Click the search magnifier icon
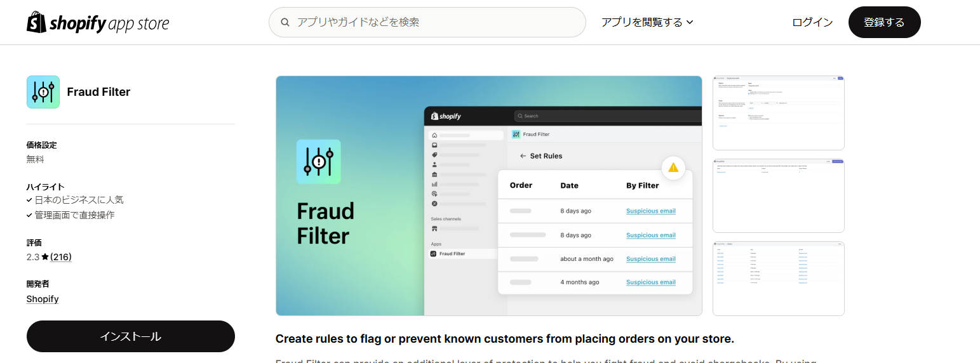This screenshot has height=363, width=980. [x=285, y=22]
